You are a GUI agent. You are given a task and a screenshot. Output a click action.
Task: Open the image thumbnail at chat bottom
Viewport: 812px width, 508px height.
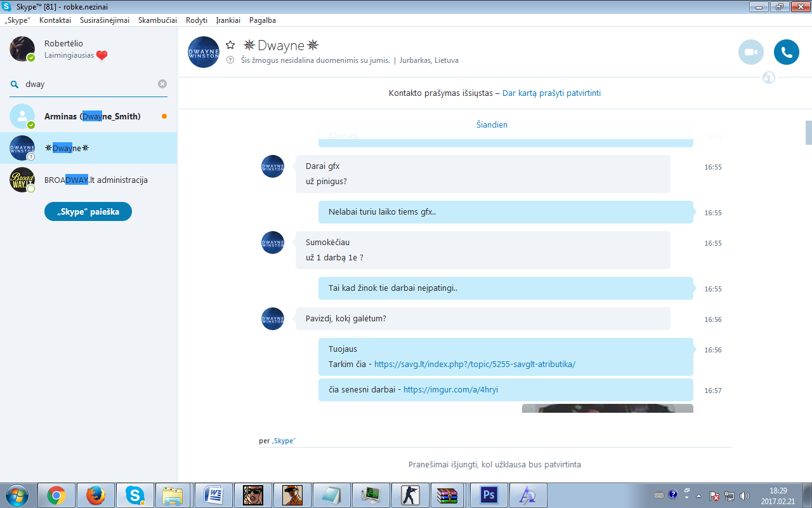point(608,408)
